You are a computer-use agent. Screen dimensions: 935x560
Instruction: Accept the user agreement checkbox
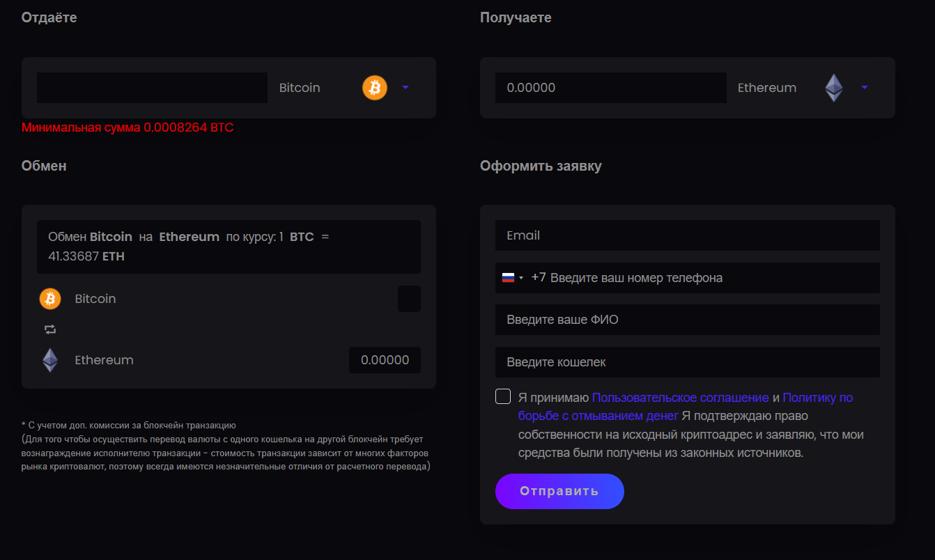coord(503,397)
